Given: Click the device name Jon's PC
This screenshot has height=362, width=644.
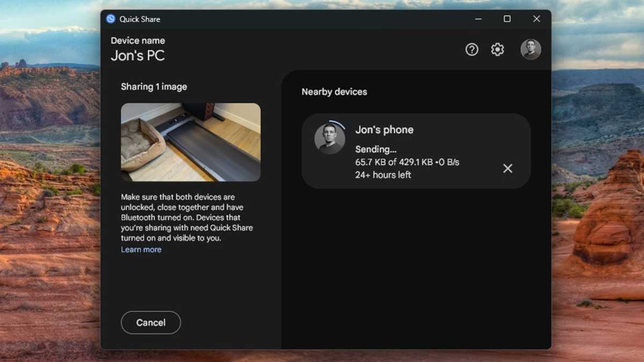Looking at the screenshot, I should tap(137, 55).
